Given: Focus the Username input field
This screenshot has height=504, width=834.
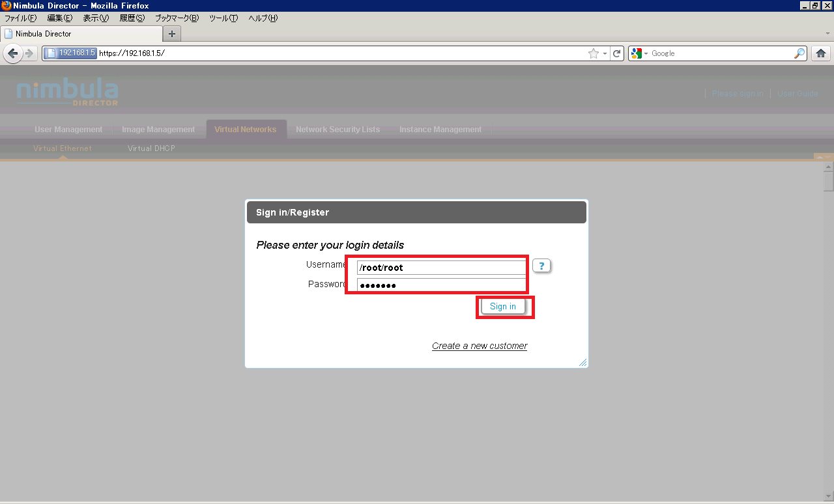Looking at the screenshot, I should tap(441, 268).
